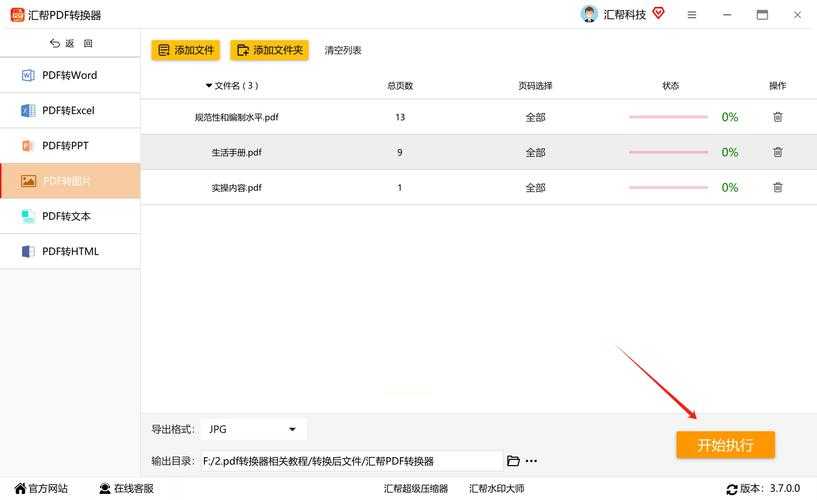Click the VIP heart badge icon
The height and width of the screenshot is (500, 817).
pos(658,13)
